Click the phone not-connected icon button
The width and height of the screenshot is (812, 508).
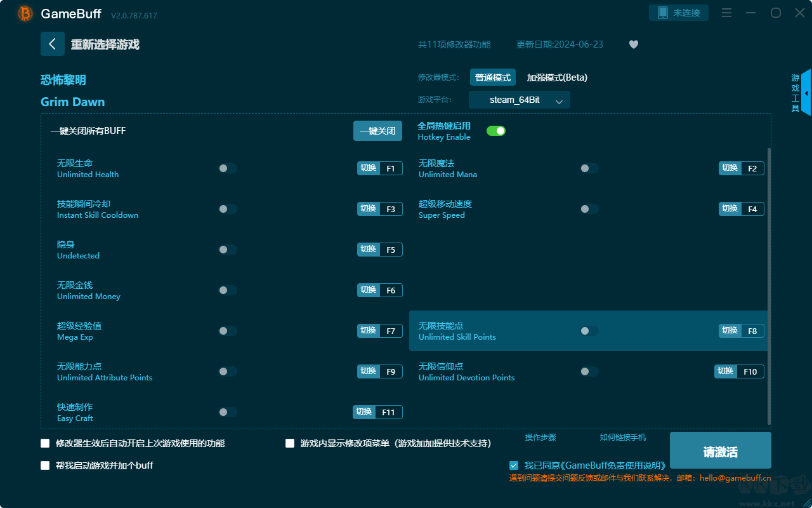pos(678,13)
